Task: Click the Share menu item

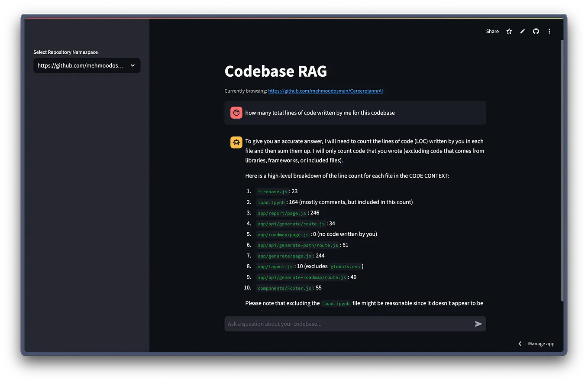Action: pyautogui.click(x=492, y=31)
